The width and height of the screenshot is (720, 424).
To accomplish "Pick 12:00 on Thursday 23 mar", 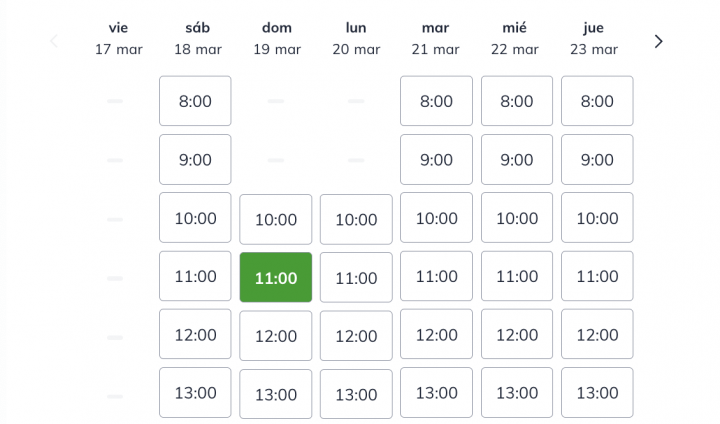I will click(597, 334).
